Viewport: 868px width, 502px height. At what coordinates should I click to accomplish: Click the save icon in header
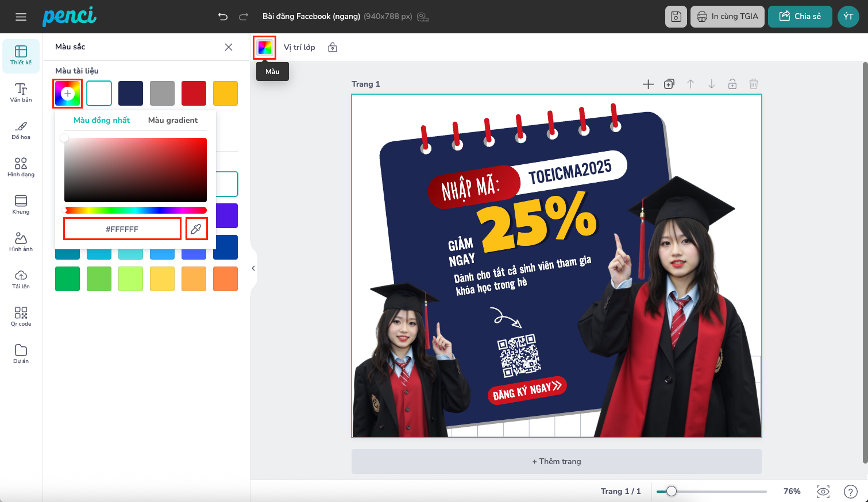(x=676, y=17)
